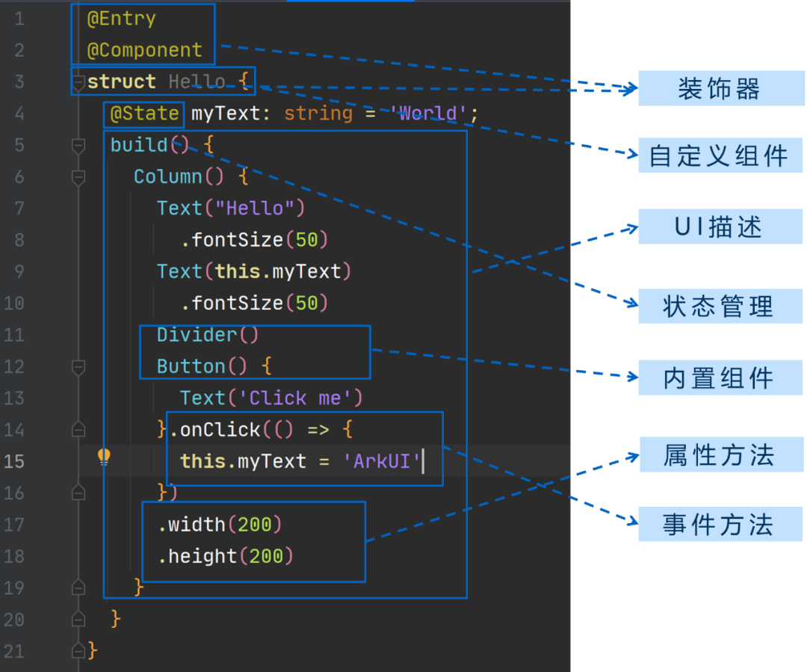Click the Text("Hello") component
The width and height of the screenshot is (807, 672).
[x=231, y=209]
